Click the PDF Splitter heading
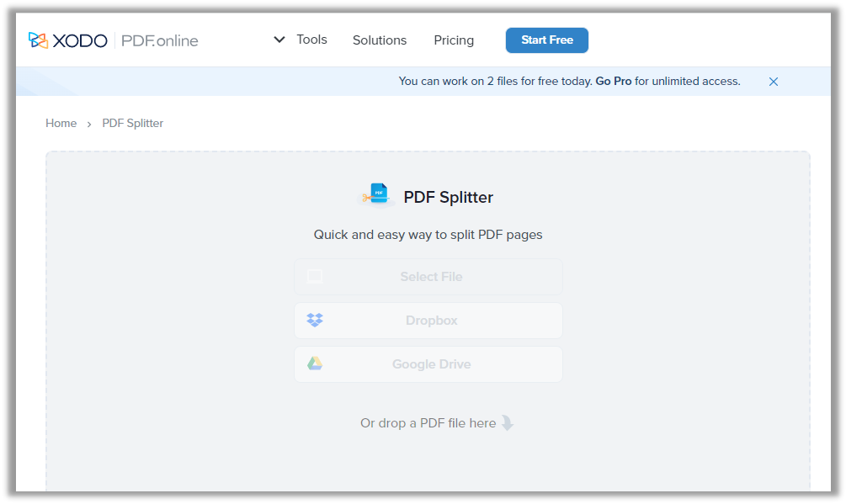This screenshot has height=504, width=846. 449,197
